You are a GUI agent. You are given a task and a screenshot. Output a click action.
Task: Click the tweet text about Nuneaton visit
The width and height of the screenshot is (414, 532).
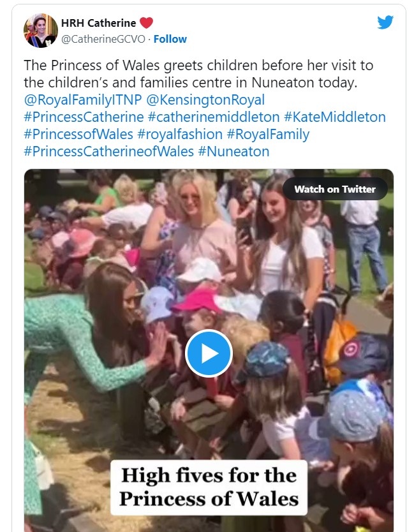198,74
